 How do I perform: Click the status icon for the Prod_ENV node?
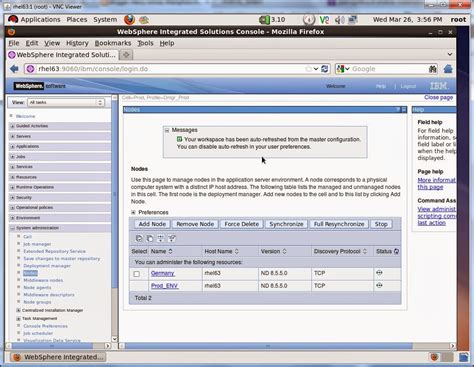click(379, 286)
